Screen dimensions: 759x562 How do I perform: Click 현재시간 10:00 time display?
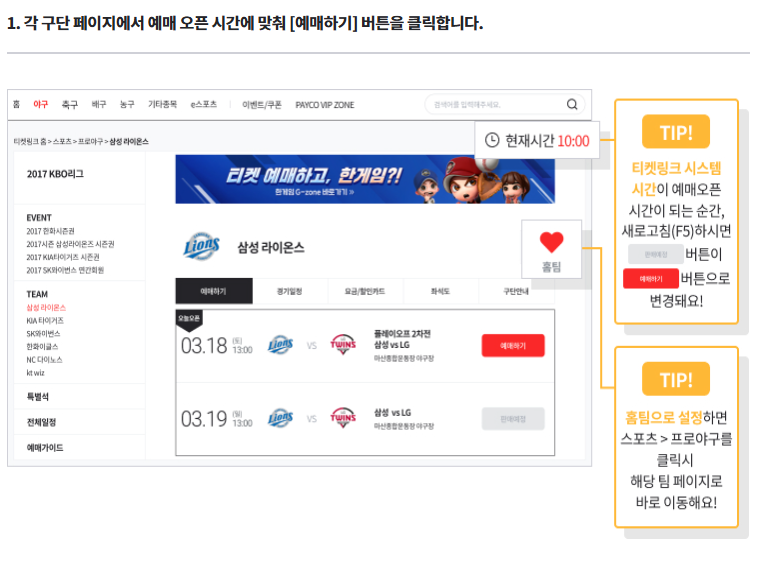coord(537,140)
